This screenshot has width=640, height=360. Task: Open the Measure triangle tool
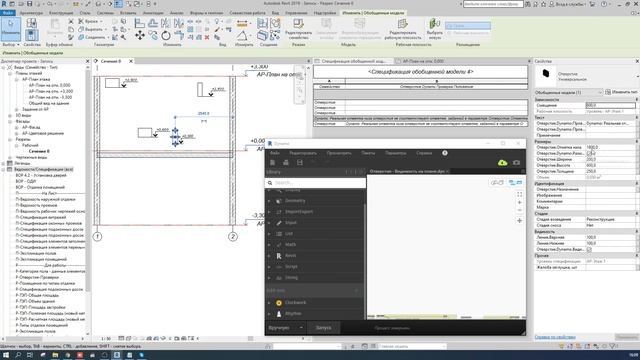point(242,36)
